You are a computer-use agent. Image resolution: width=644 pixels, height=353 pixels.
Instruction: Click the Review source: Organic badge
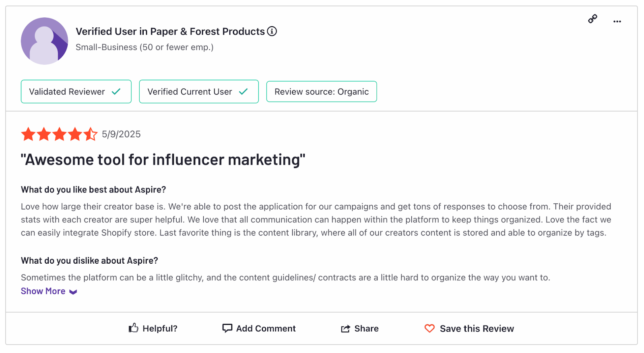point(322,91)
